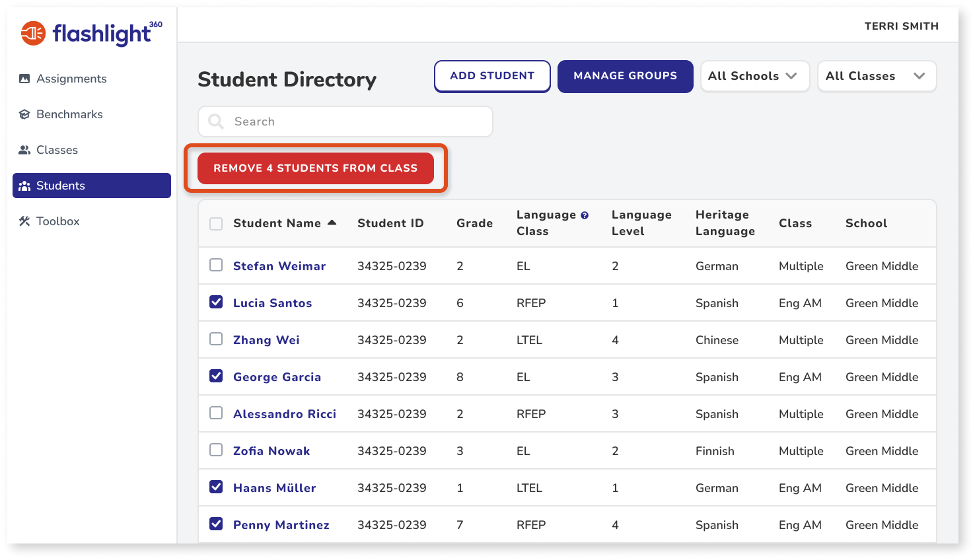975x560 pixels.
Task: Click Finnish in Zofia Nowak's row
Action: [x=715, y=451]
